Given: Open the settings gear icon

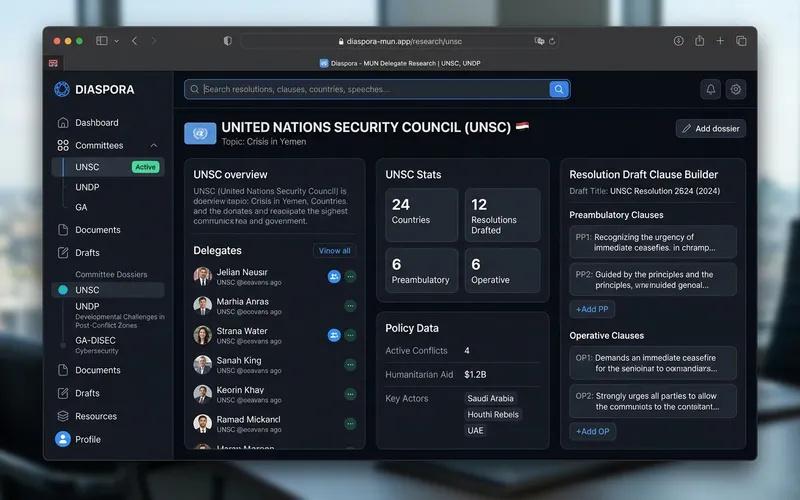Looking at the screenshot, I should click(x=735, y=89).
